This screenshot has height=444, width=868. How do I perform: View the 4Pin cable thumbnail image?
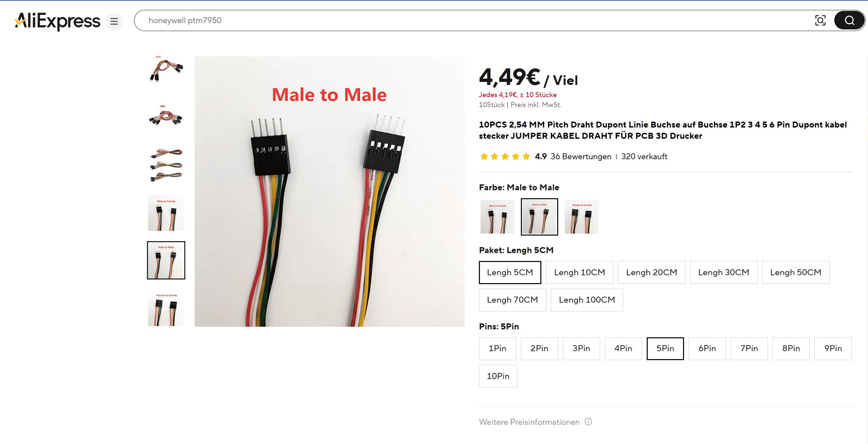click(166, 116)
